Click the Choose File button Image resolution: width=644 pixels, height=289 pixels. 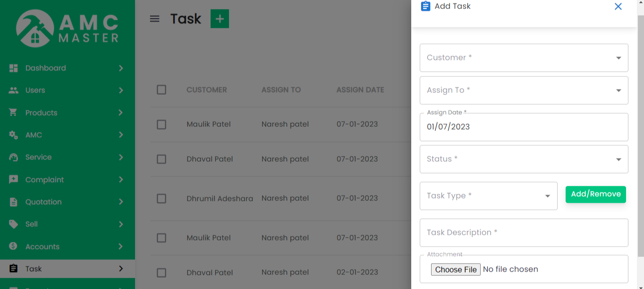tap(456, 270)
